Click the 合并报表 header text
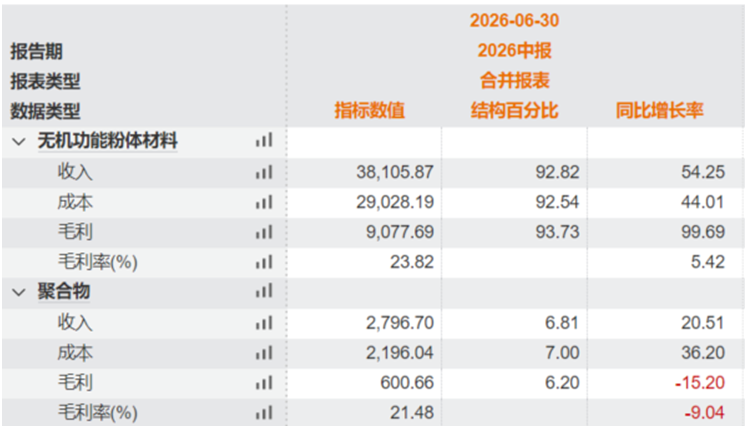This screenshot has height=428, width=747. point(515,80)
